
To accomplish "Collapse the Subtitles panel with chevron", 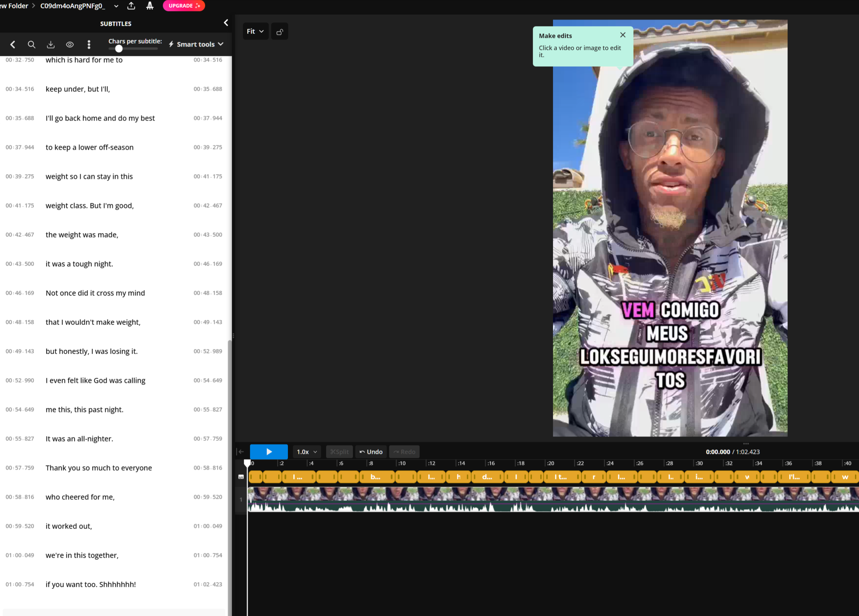I will coord(226,23).
